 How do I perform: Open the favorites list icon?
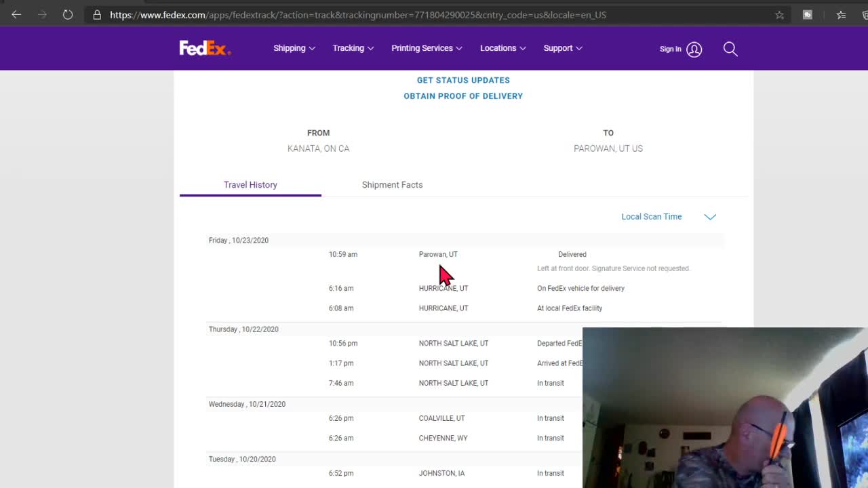(841, 14)
